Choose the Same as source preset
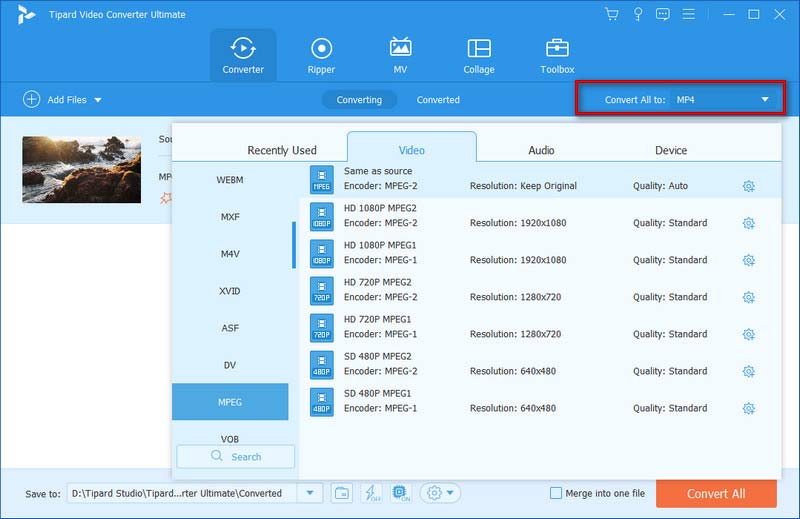Viewport: 800px width, 519px height. pos(542,179)
